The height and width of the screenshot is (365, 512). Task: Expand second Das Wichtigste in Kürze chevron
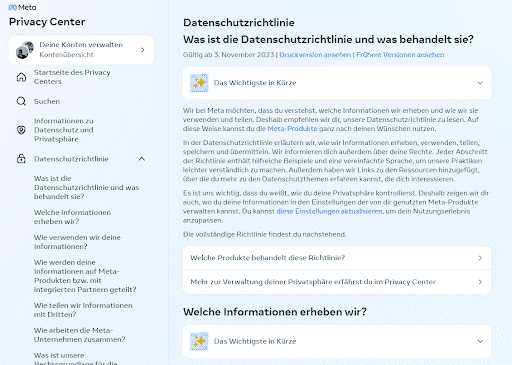pyautogui.click(x=480, y=341)
